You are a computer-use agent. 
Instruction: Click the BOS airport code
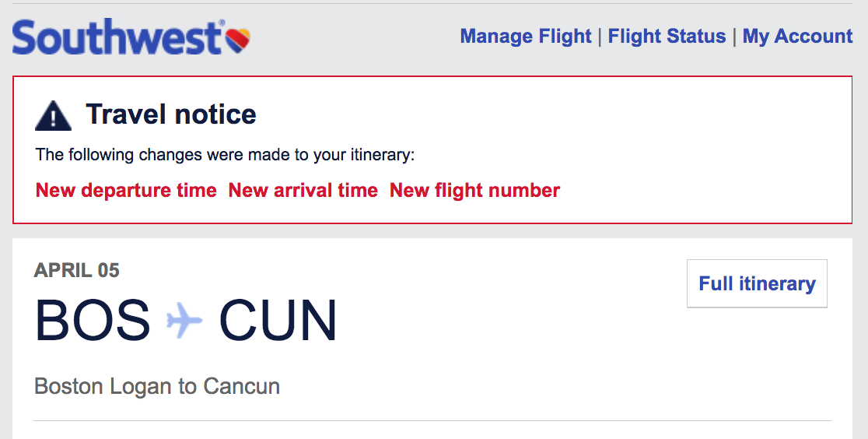pos(93,321)
